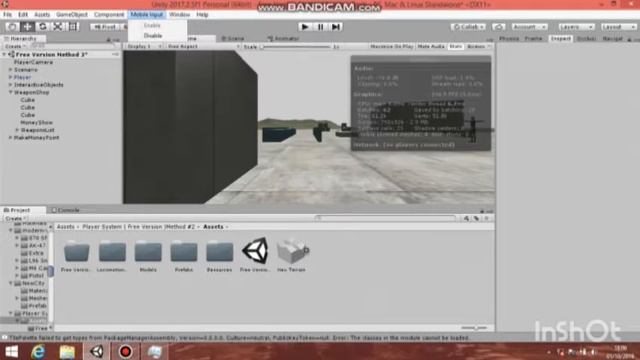This screenshot has height=360, width=640.
Task: Expand MakeMoneyPoint in Hierarchy
Action: 10,138
